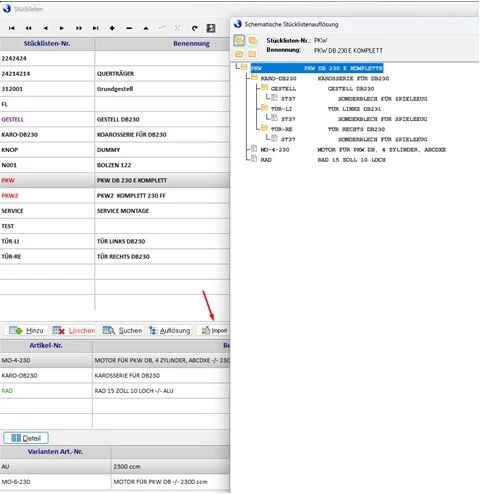This screenshot has height=494, width=480.
Task: Select row 2242424 in the Stücklisten table
Action: click(x=115, y=58)
